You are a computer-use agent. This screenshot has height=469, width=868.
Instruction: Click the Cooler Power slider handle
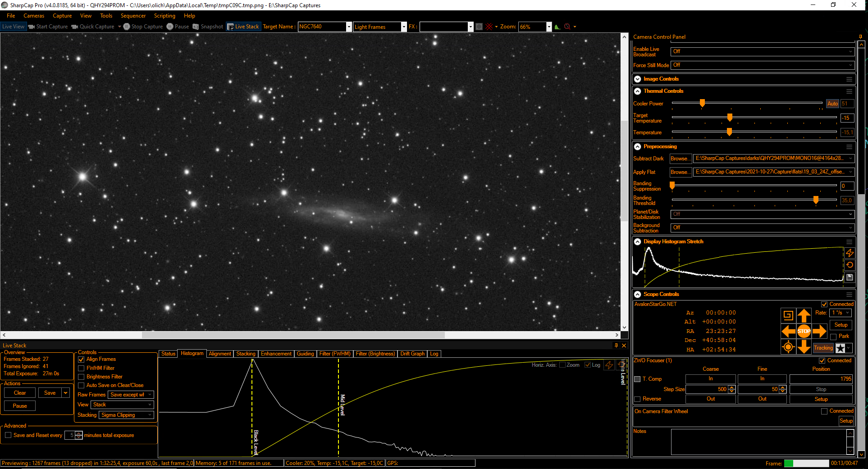click(x=702, y=103)
